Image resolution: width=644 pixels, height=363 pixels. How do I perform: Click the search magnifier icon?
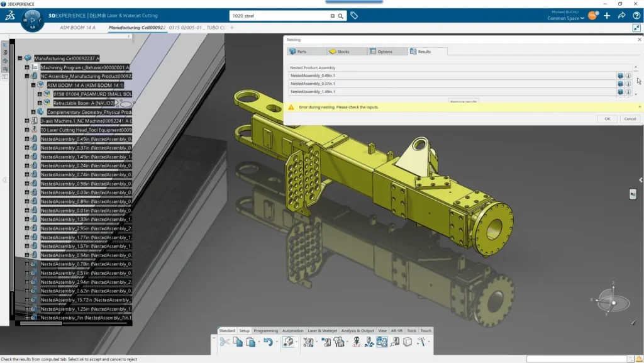pyautogui.click(x=340, y=16)
